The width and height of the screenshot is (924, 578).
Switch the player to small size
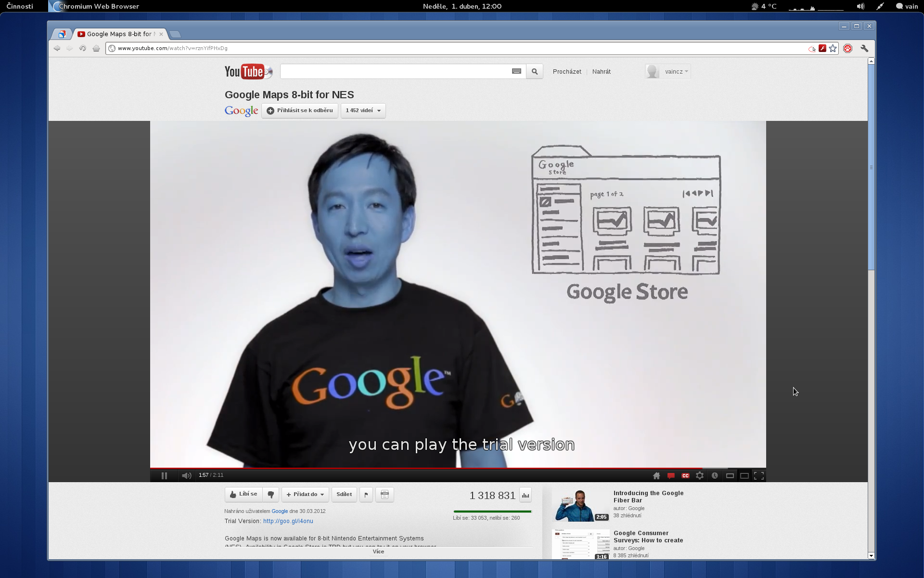click(x=730, y=475)
